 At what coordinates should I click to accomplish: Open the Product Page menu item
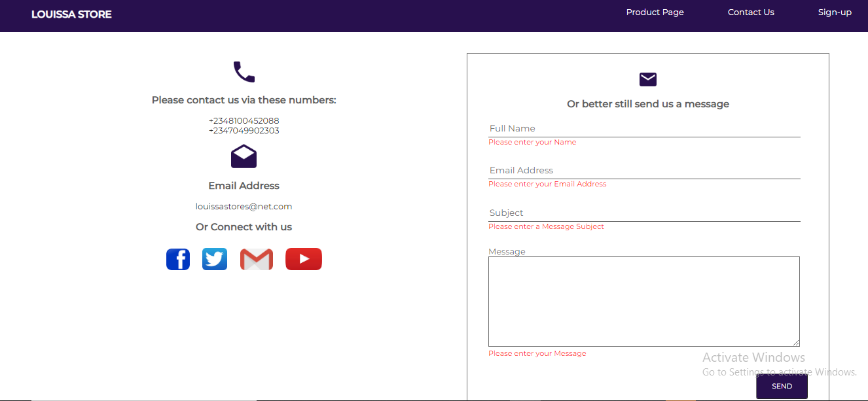click(x=655, y=12)
